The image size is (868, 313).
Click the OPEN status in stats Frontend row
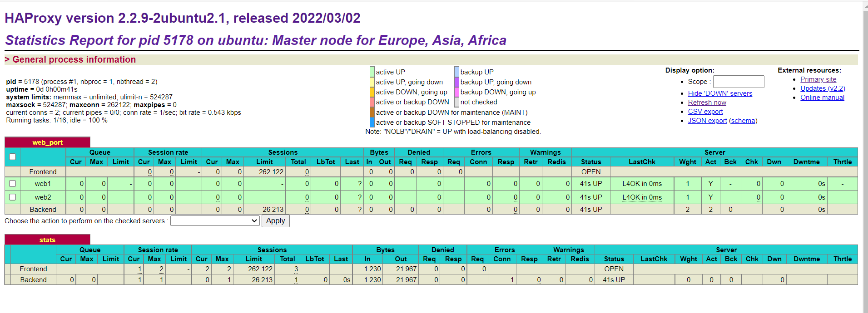point(614,269)
